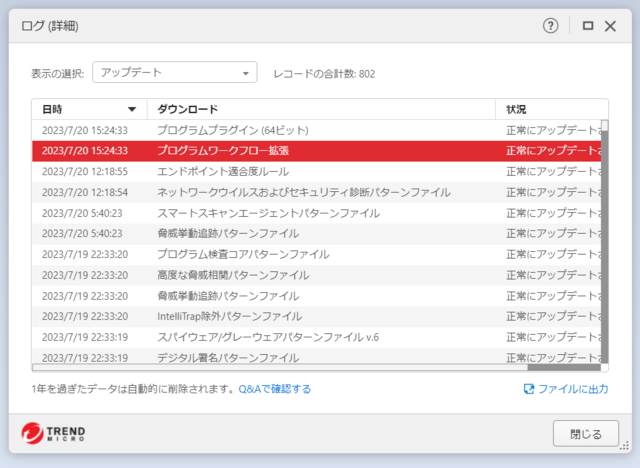Close the log window with X
The height and width of the screenshot is (468, 640).
tap(610, 26)
